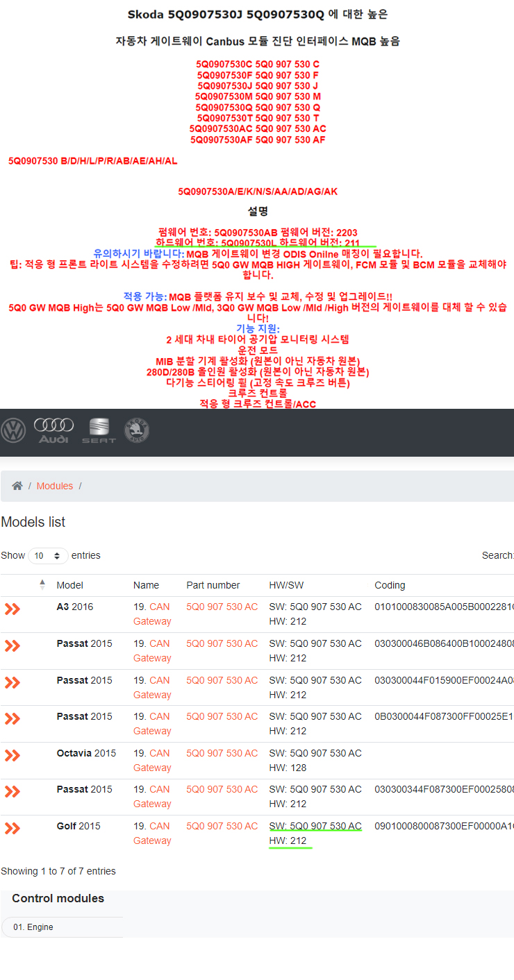Sort by the Part number column header
514x980 pixels.
click(213, 585)
